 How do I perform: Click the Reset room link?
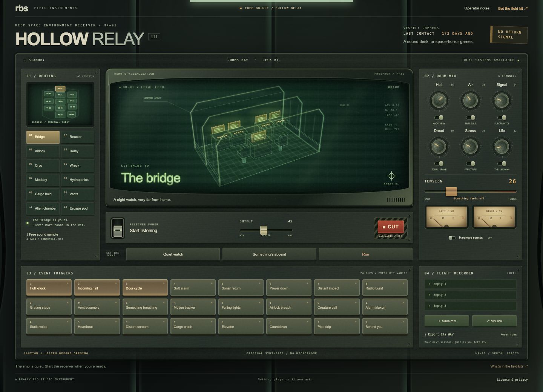point(508,334)
